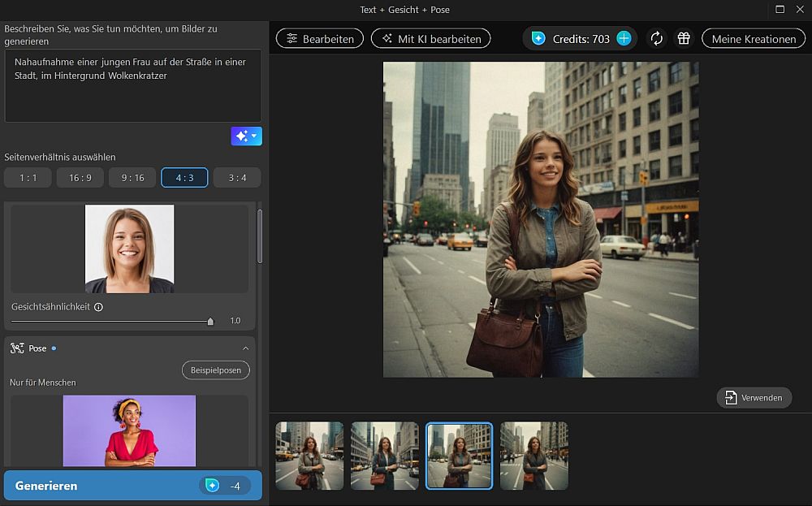
Task: Click the credits shield icon
Action: coord(538,38)
